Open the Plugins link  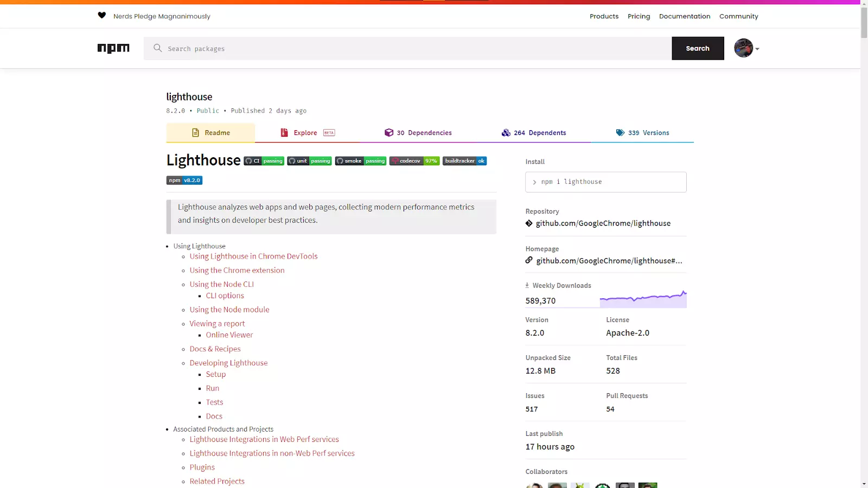[202, 468]
